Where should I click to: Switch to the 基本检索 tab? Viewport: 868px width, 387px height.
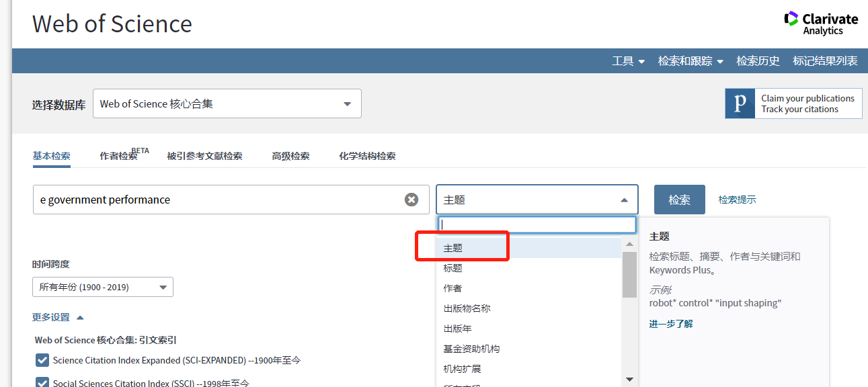(x=51, y=156)
